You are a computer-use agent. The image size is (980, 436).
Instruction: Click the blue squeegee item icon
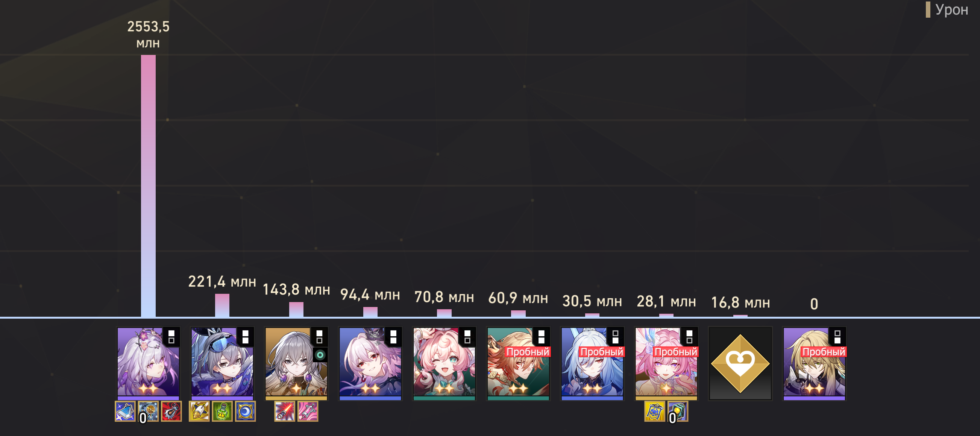(x=125, y=411)
